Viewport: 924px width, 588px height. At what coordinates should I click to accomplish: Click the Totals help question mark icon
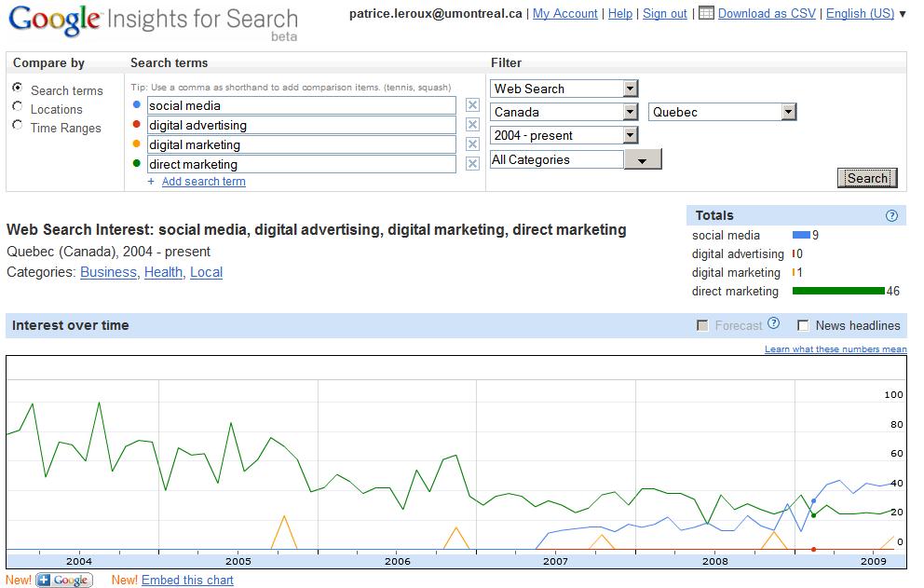pos(891,215)
